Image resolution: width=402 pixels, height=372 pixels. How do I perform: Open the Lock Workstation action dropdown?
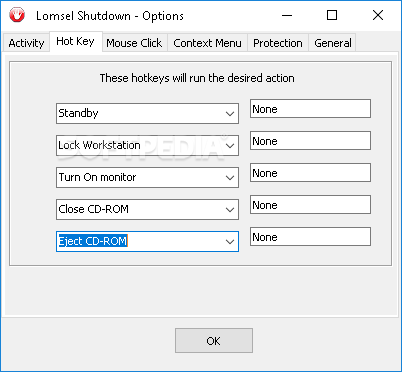[230, 146]
